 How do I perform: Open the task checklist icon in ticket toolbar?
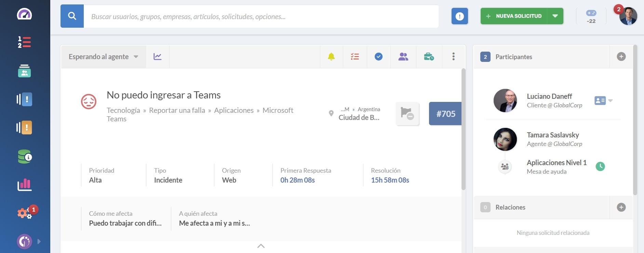click(x=355, y=57)
